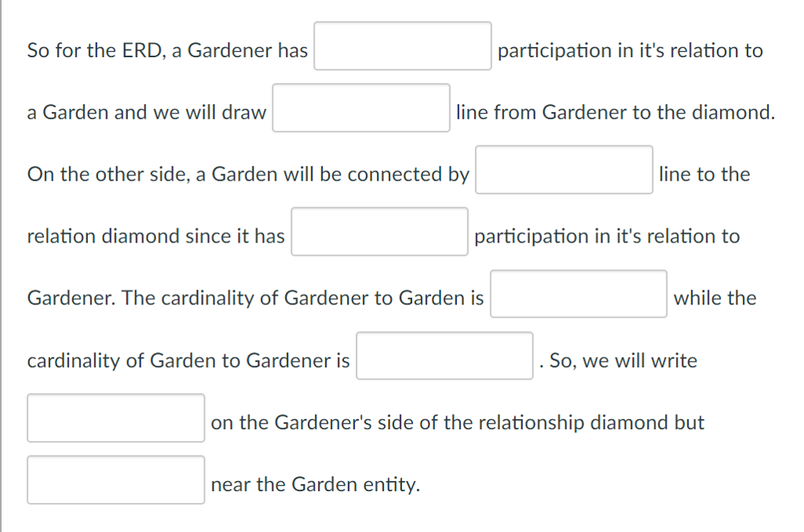Screen dimensions: 804x532
Task: Click the blank before 'on the Gardener's side'
Action: (x=115, y=417)
